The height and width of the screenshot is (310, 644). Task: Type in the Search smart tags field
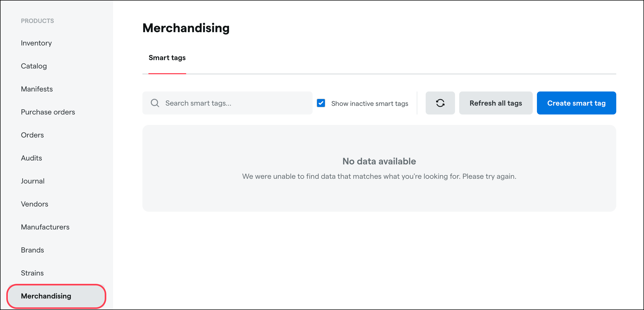[236, 103]
